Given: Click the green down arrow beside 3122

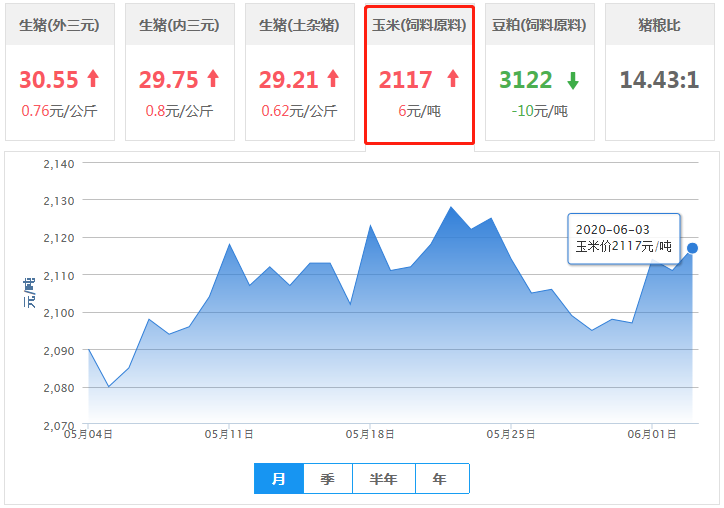Looking at the screenshot, I should [x=572, y=79].
